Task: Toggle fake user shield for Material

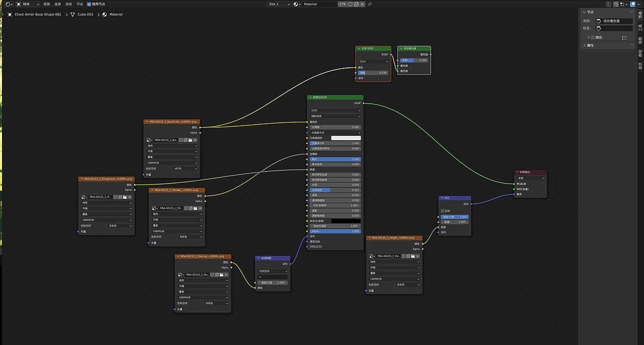Action: click(x=350, y=4)
